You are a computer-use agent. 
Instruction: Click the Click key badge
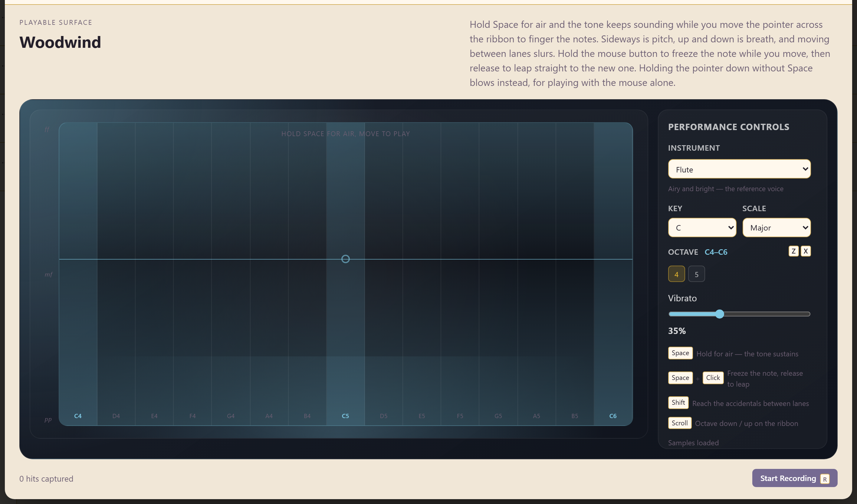pyautogui.click(x=713, y=378)
